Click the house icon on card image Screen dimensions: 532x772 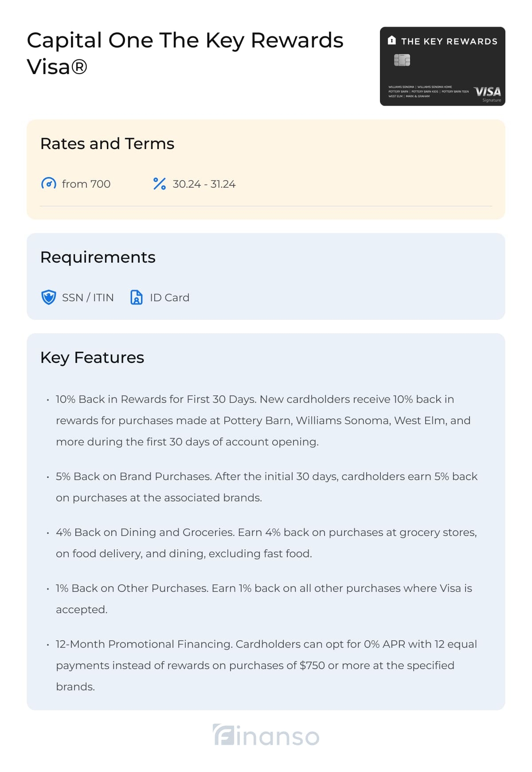coord(392,41)
